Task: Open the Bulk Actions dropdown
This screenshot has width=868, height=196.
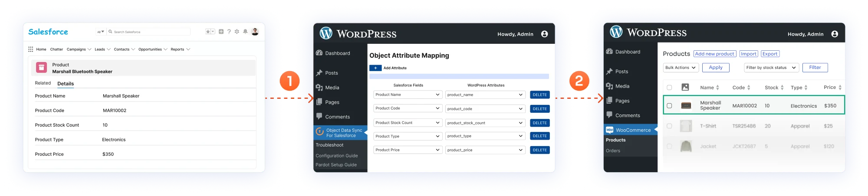Action: tap(681, 68)
